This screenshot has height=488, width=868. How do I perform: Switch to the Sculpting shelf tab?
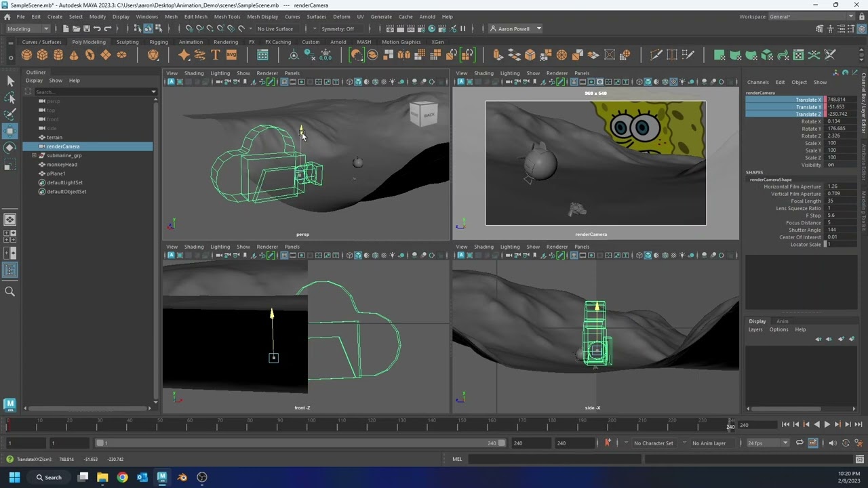(x=127, y=42)
